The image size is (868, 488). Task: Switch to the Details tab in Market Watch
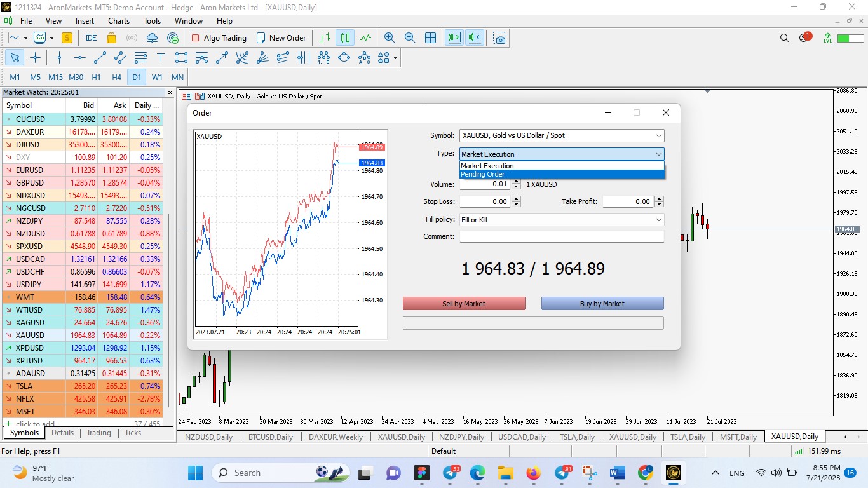point(63,433)
